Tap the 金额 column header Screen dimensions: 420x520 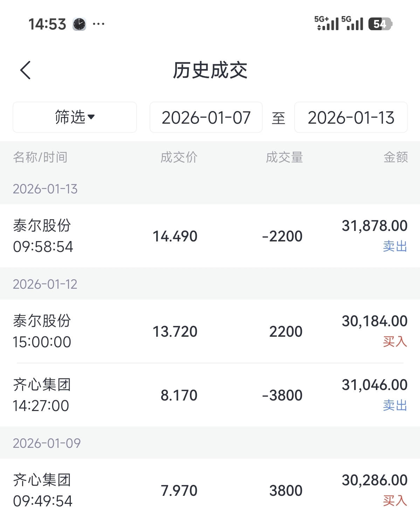pos(395,157)
